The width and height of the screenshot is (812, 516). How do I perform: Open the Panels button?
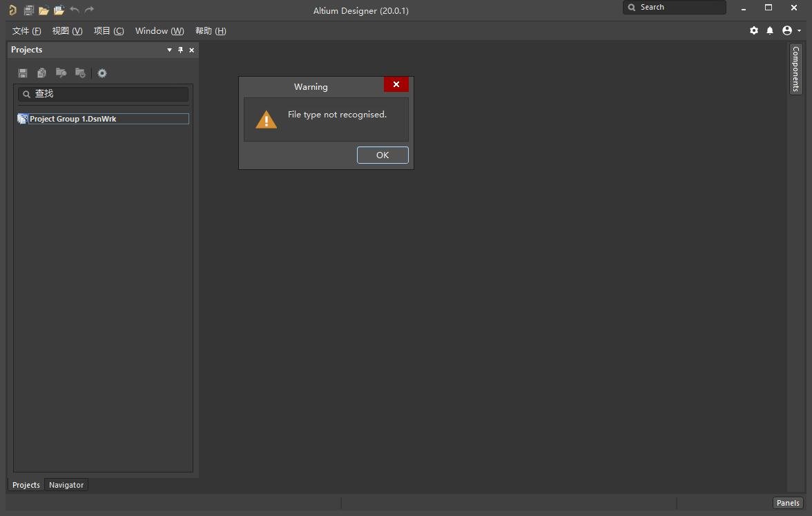(x=788, y=503)
